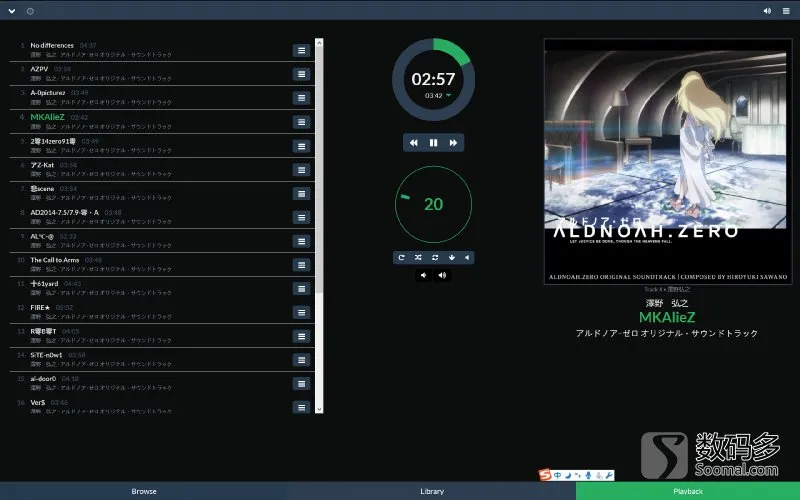This screenshot has height=500, width=800.
Task: Open the menu for A-0picturez track
Action: (x=302, y=98)
